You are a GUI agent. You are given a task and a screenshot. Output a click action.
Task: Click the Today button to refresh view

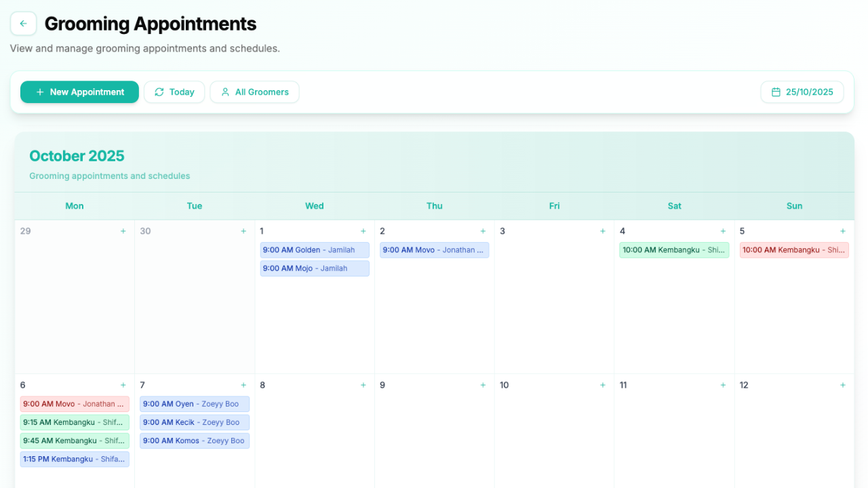pyautogui.click(x=174, y=91)
